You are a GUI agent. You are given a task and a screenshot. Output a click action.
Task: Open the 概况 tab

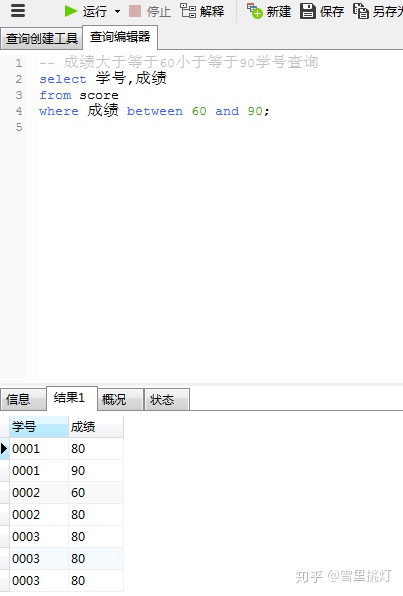click(x=121, y=399)
